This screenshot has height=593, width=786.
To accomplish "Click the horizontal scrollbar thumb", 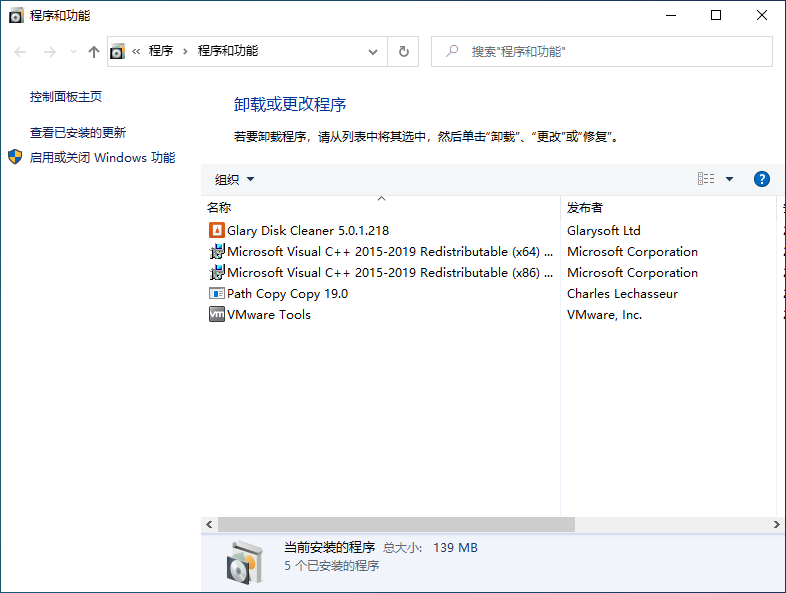I will tap(397, 524).
